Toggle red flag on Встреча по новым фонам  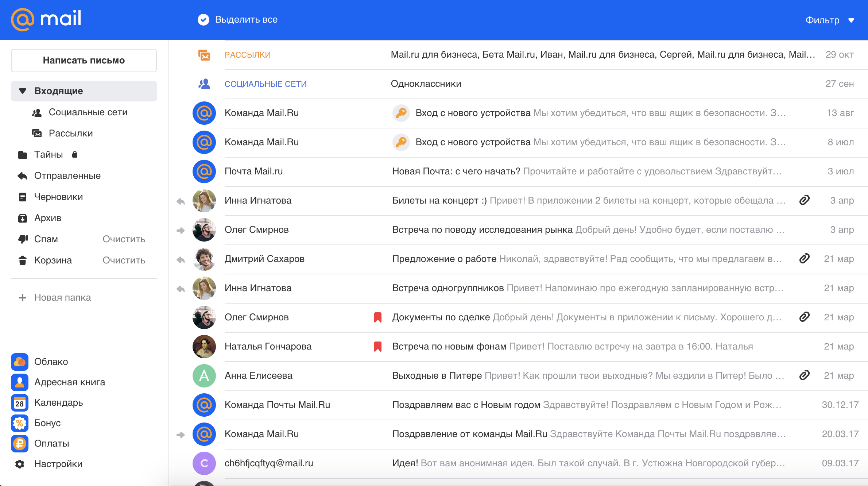coord(378,347)
